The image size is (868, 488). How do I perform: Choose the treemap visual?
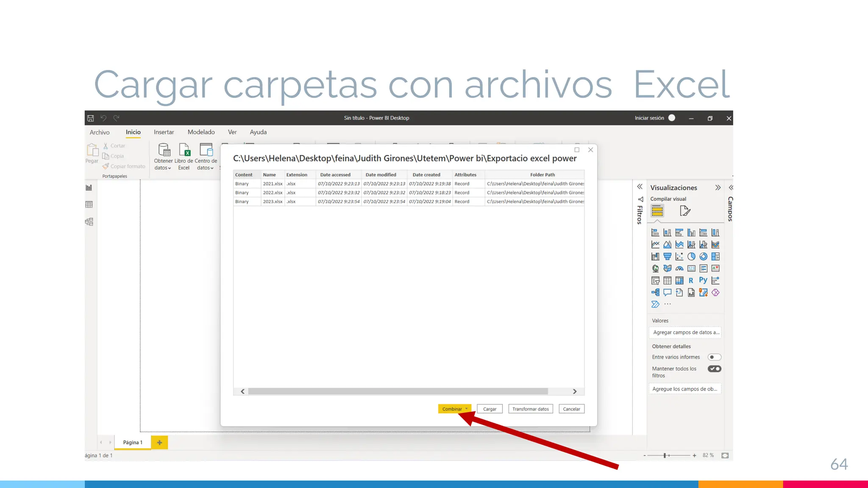point(715,256)
